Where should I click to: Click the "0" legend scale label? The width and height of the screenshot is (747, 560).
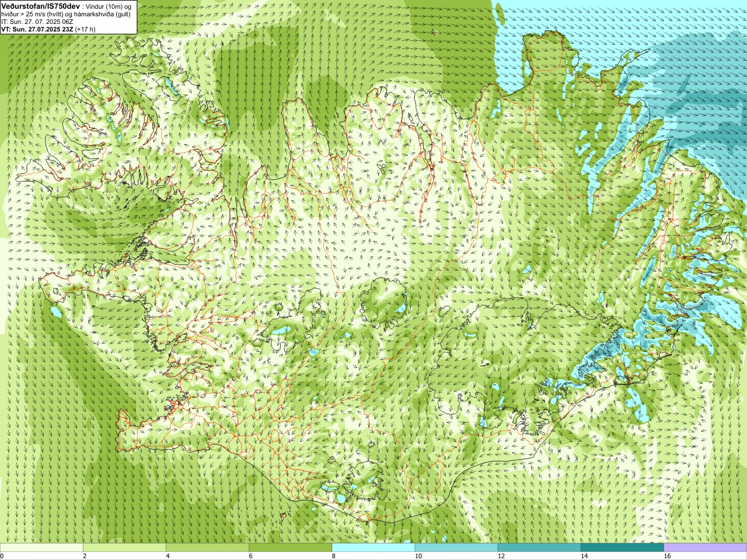pos(2,556)
